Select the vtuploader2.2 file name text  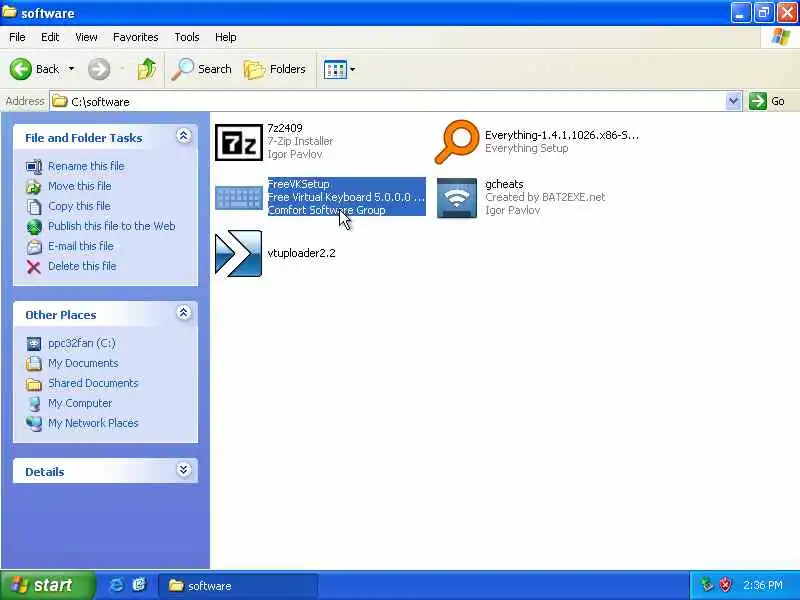tap(301, 253)
